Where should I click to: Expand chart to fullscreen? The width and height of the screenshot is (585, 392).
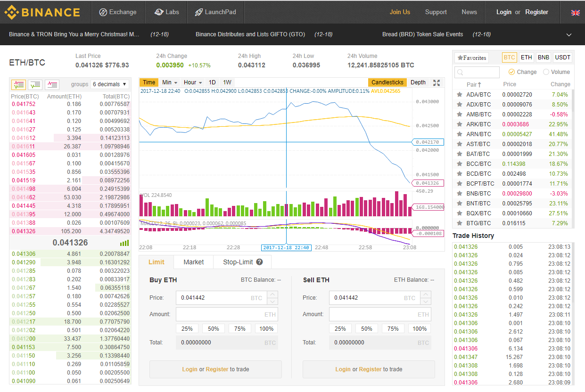[437, 82]
